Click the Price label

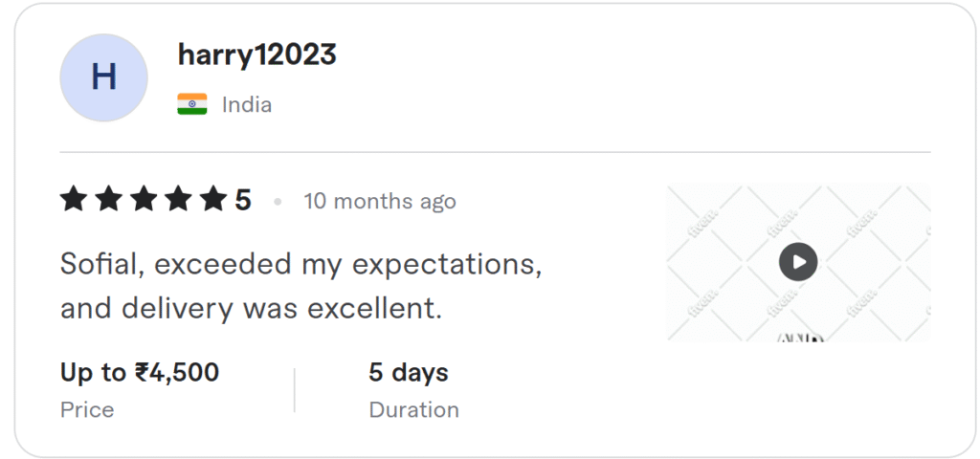[x=87, y=410]
